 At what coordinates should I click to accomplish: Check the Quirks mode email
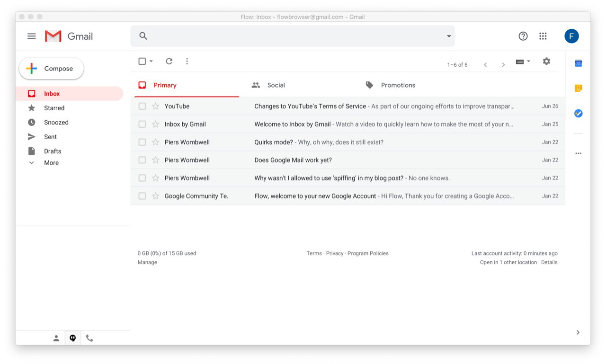142,142
